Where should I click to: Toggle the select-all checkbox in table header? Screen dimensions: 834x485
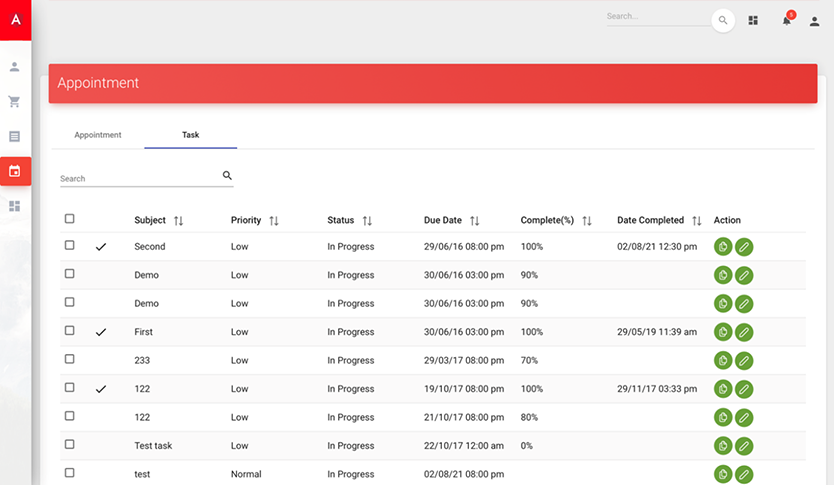click(69, 219)
